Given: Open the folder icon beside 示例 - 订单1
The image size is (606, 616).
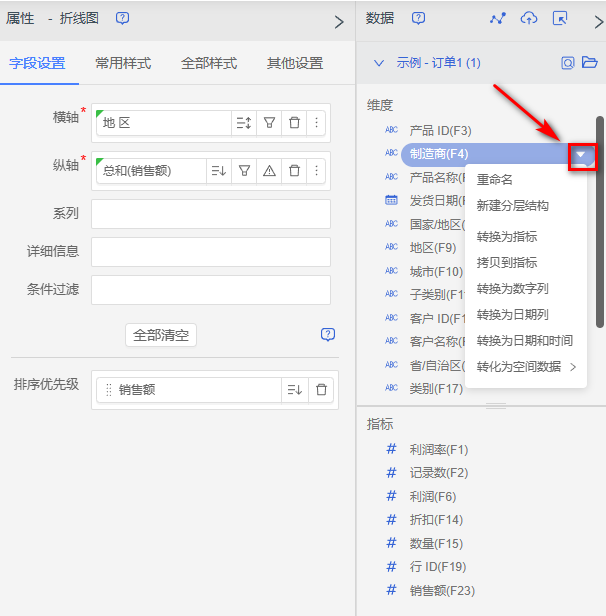Looking at the screenshot, I should point(590,63).
